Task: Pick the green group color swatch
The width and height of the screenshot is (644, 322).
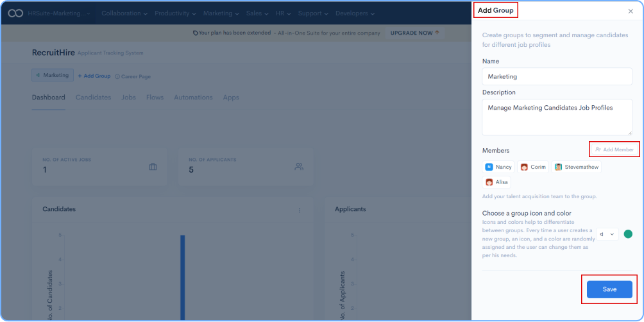Action: [628, 234]
